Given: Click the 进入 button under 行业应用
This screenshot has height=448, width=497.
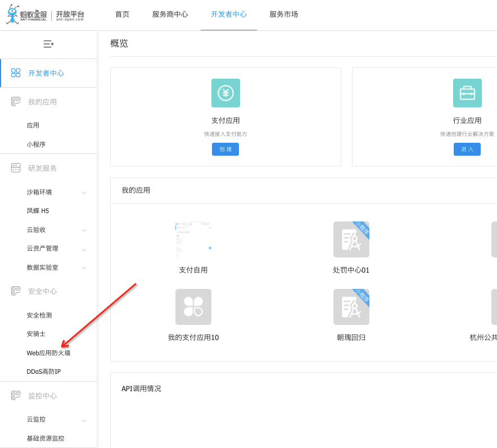Looking at the screenshot, I should (x=467, y=149).
